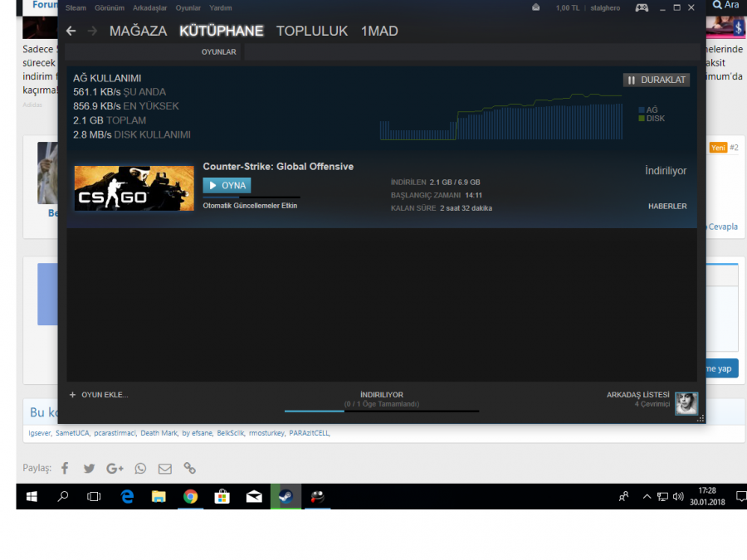Open the Topluluk section
The height and width of the screenshot is (560, 747).
312,31
